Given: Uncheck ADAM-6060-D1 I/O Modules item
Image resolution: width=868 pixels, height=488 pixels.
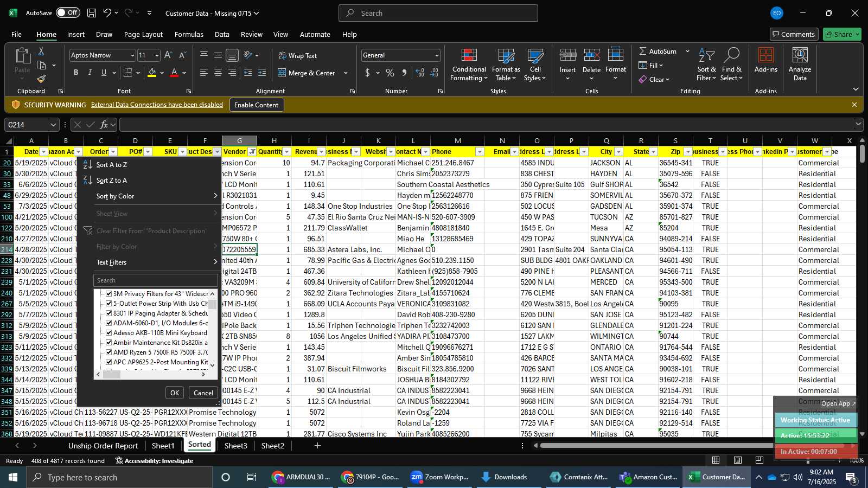Looking at the screenshot, I should (x=108, y=323).
